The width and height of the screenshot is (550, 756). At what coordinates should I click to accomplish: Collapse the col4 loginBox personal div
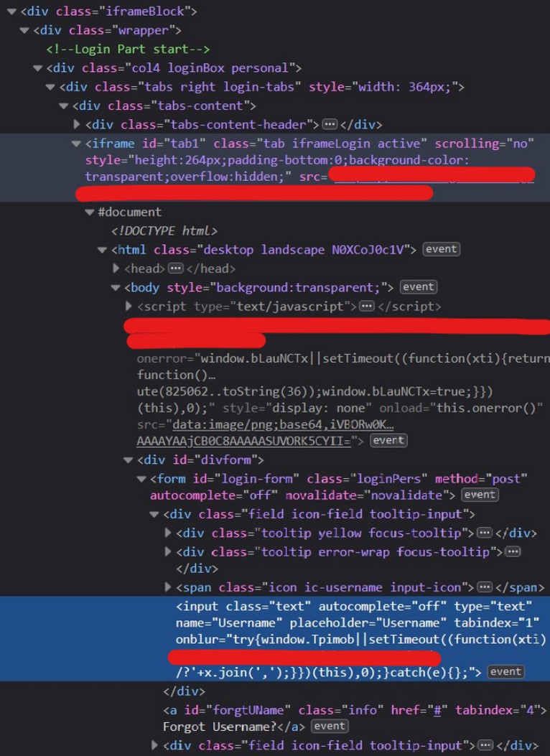click(x=37, y=68)
